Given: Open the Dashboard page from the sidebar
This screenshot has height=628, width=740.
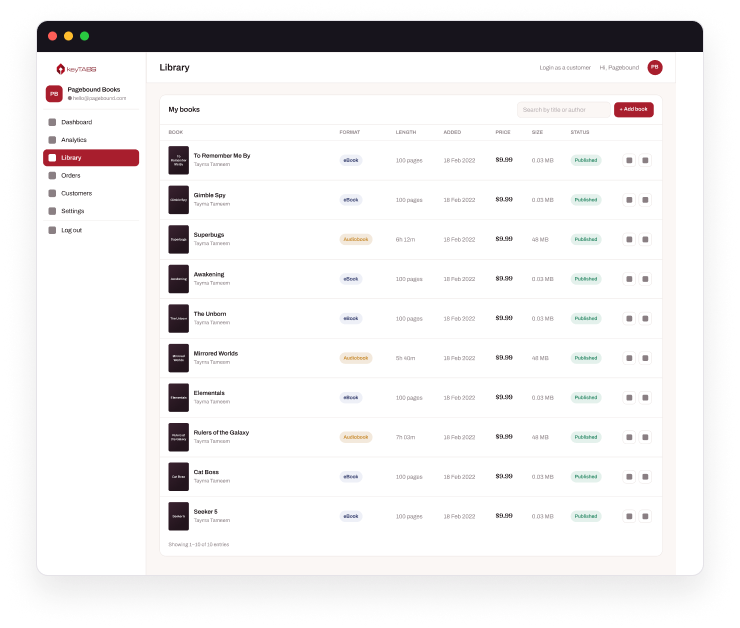Looking at the screenshot, I should (91, 122).
